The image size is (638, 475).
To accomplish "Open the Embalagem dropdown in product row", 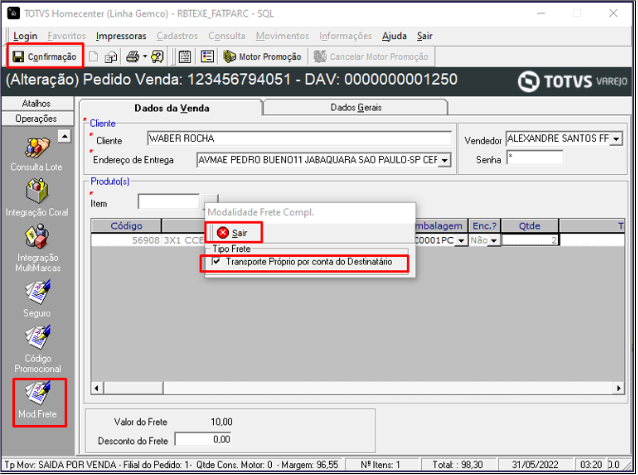I will [x=461, y=241].
